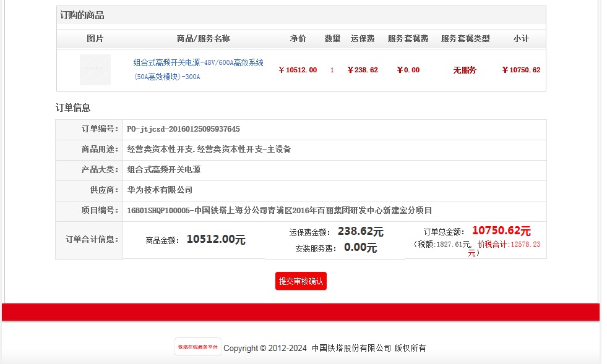
Task: Click the 订单合计信息 row label
Action: (x=92, y=239)
